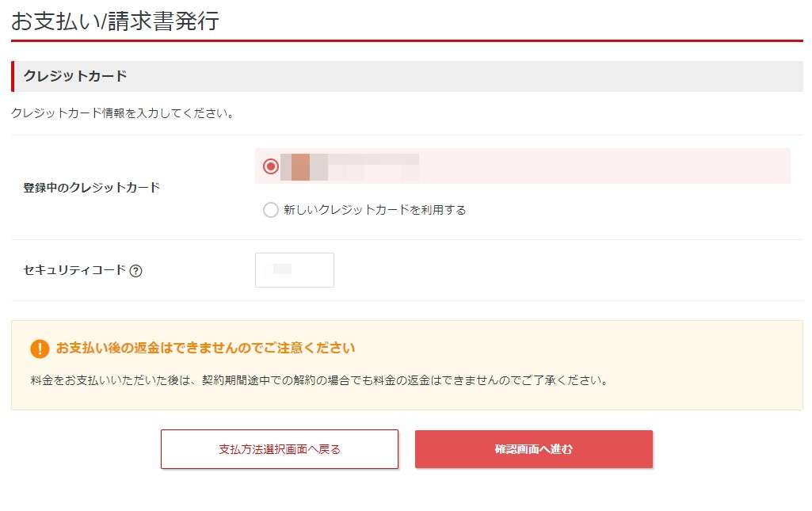Screen dimensions: 812x511
Task: Click the 新しいクレジットカードを利用する label text
Action: point(375,210)
